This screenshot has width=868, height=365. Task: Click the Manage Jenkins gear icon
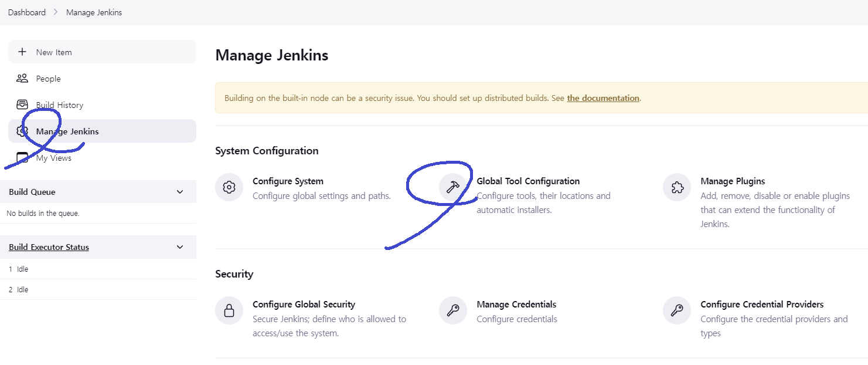pyautogui.click(x=22, y=131)
